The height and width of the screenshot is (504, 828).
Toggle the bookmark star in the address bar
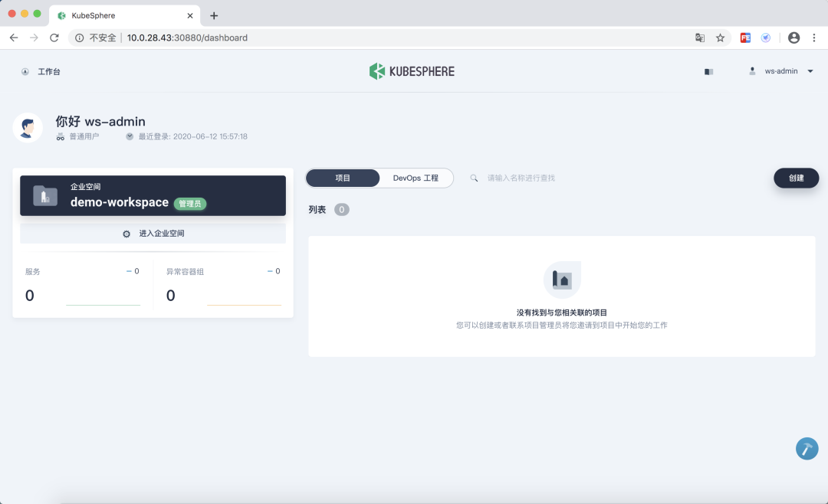[x=719, y=37]
